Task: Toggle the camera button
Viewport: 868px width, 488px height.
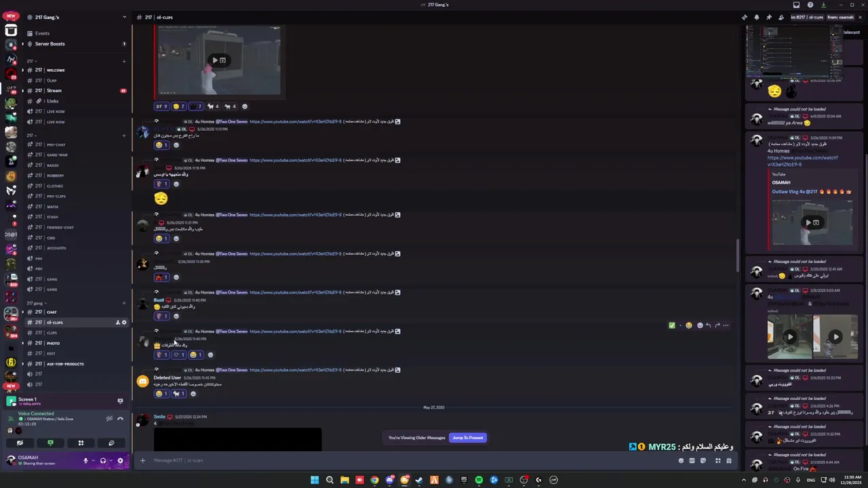Action: (x=20, y=443)
